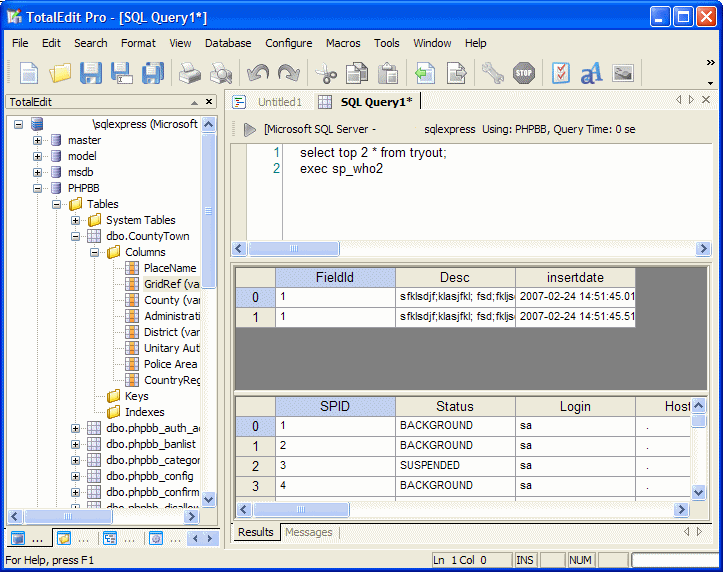723x572 pixels.
Task: Click down arrow of sp_who2 results scrollbar
Action: (699, 492)
